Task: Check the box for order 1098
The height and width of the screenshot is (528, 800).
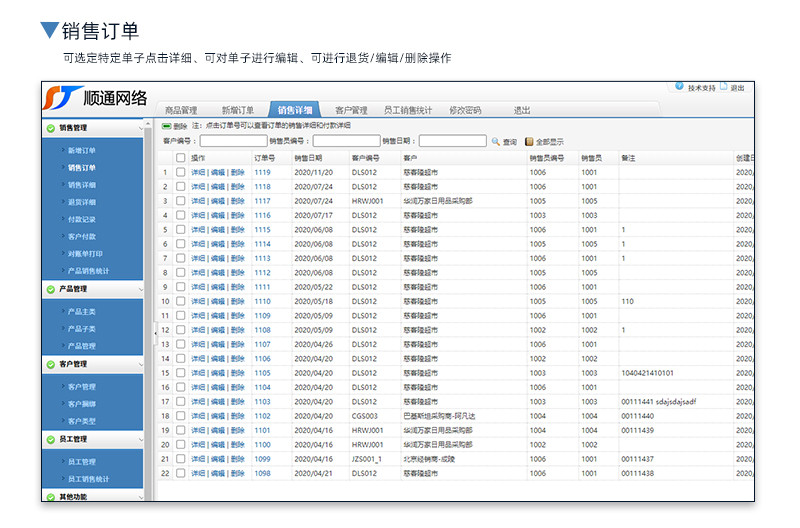Action: 181,473
